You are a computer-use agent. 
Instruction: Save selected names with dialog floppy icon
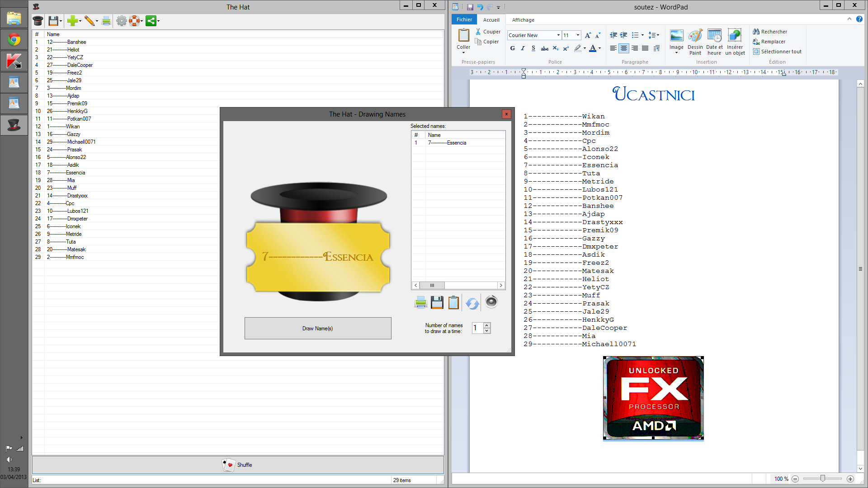[437, 302]
